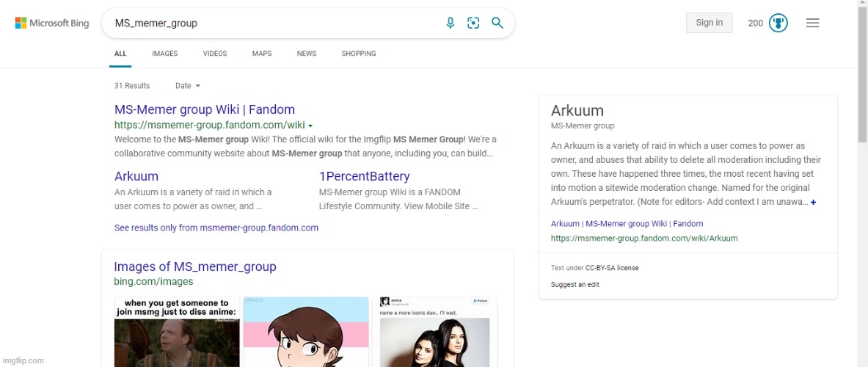Switch to the Videos tab

(x=215, y=54)
